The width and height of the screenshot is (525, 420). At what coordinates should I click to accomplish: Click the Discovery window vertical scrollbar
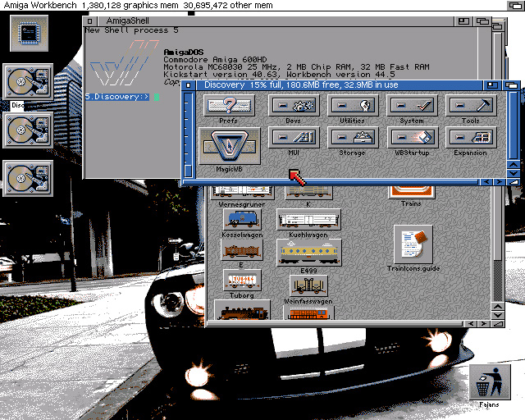[514, 126]
